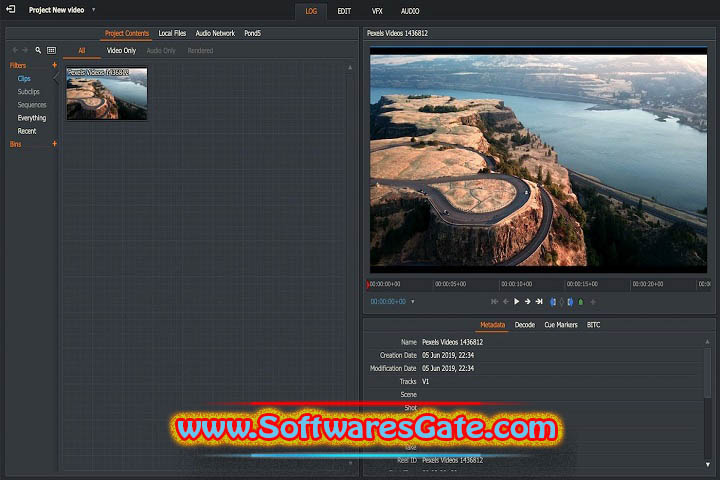The image size is (720, 480).
Task: Open the BITC tab
Action: coord(593,325)
